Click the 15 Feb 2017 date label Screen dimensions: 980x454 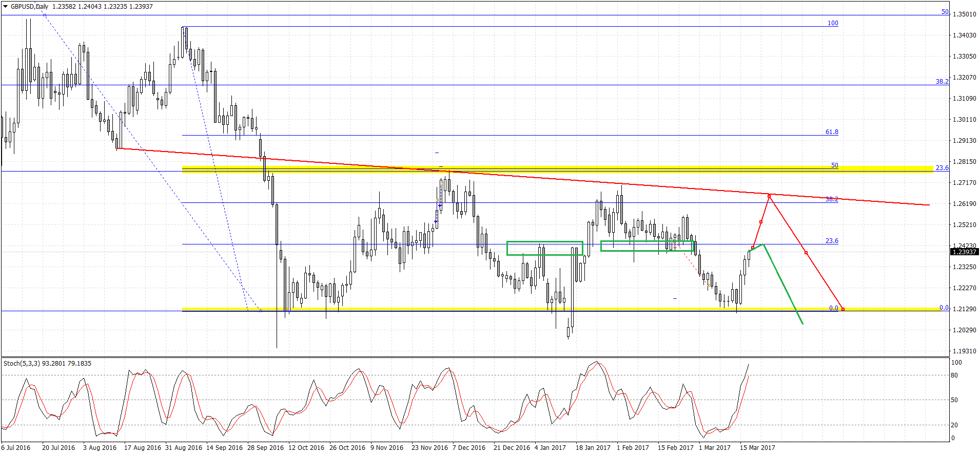click(x=676, y=448)
